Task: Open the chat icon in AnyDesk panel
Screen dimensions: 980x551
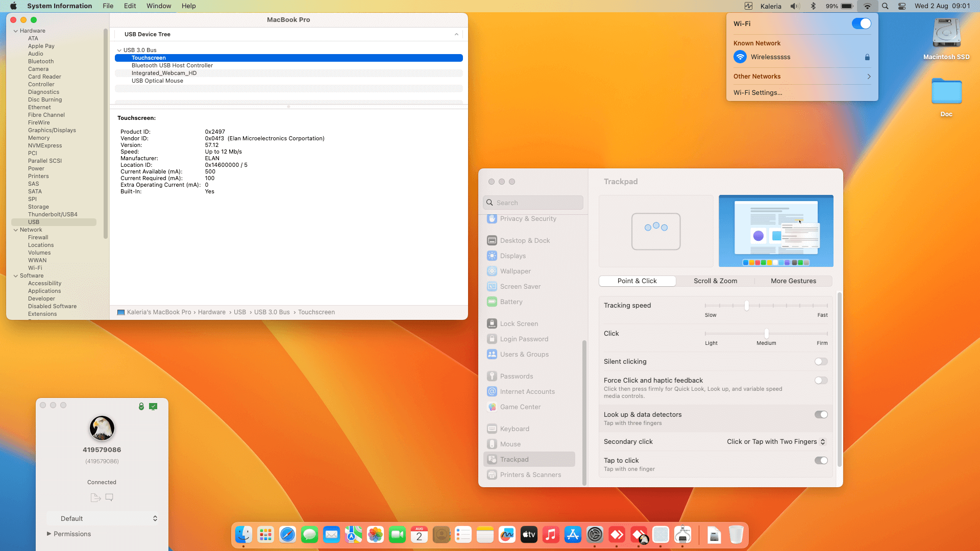Action: (109, 497)
